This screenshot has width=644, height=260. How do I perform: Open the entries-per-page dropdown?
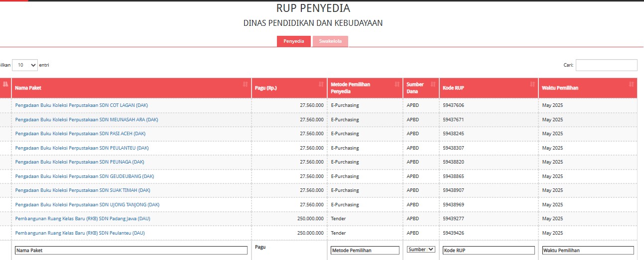pos(25,65)
